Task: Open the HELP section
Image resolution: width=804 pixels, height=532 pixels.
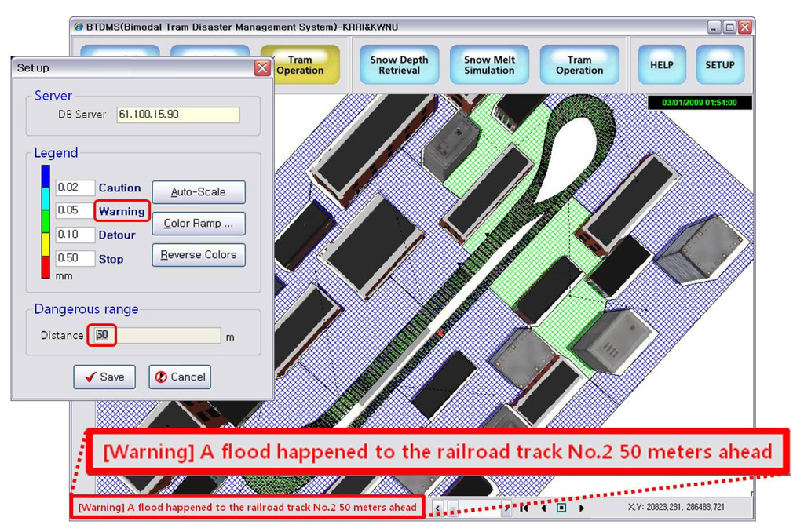Action: click(x=661, y=65)
